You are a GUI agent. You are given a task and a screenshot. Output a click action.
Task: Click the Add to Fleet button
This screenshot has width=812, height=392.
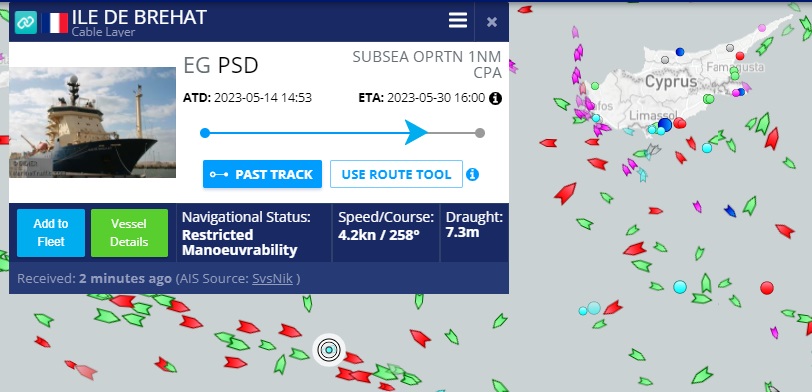click(51, 233)
